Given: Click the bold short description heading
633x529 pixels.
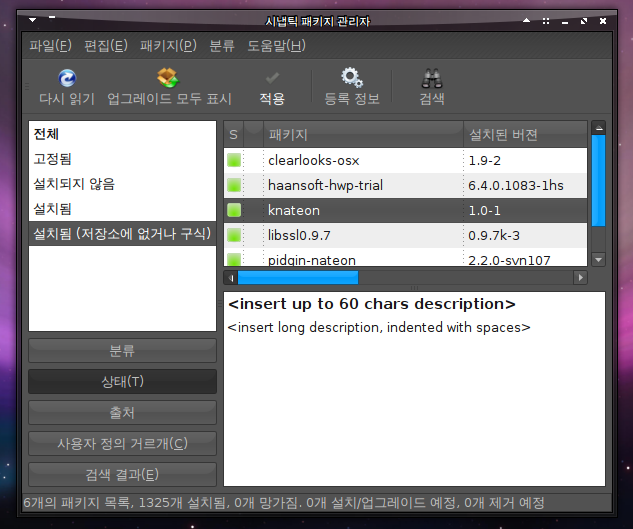Looking at the screenshot, I should tap(372, 304).
